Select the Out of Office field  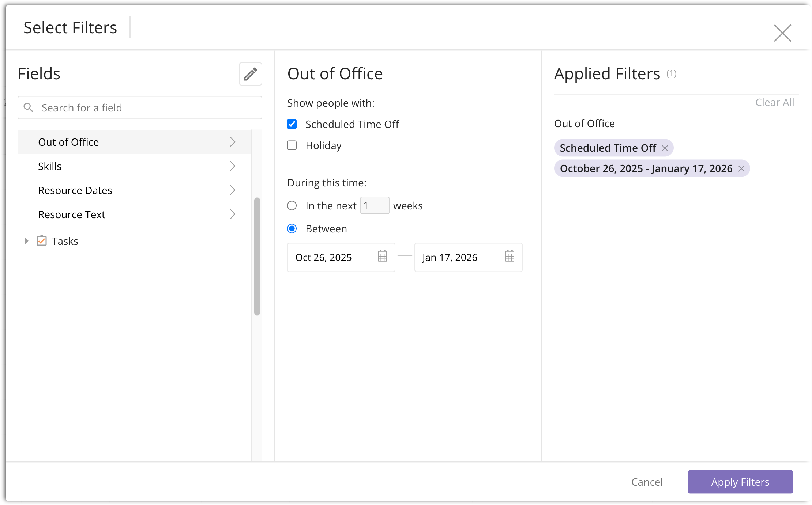68,142
